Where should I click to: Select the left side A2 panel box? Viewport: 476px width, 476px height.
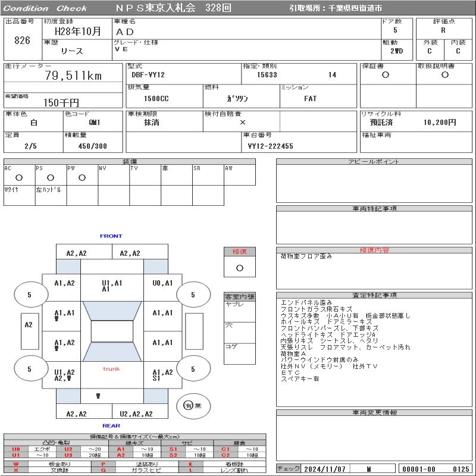click(x=28, y=325)
